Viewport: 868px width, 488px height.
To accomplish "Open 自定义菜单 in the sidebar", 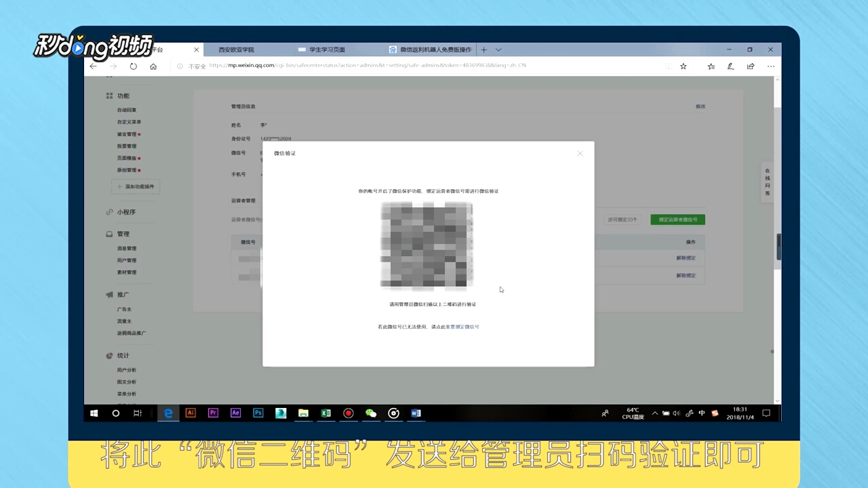I will click(129, 122).
